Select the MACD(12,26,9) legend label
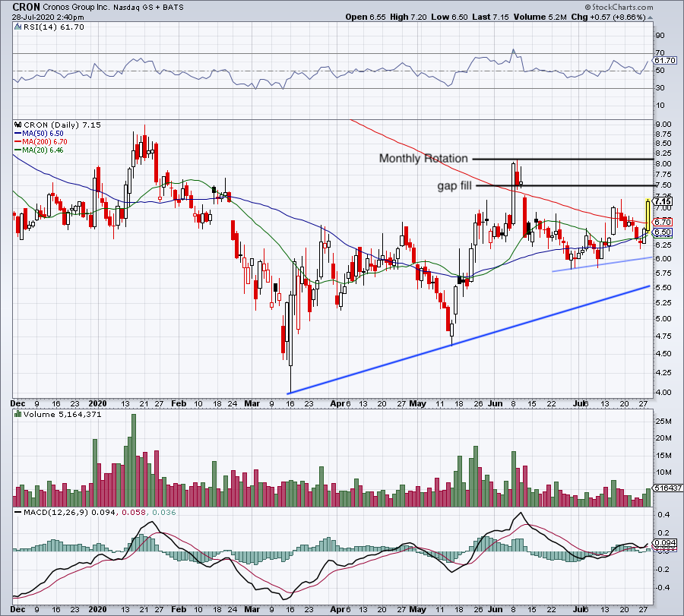The width and height of the screenshot is (684, 616). [55, 512]
